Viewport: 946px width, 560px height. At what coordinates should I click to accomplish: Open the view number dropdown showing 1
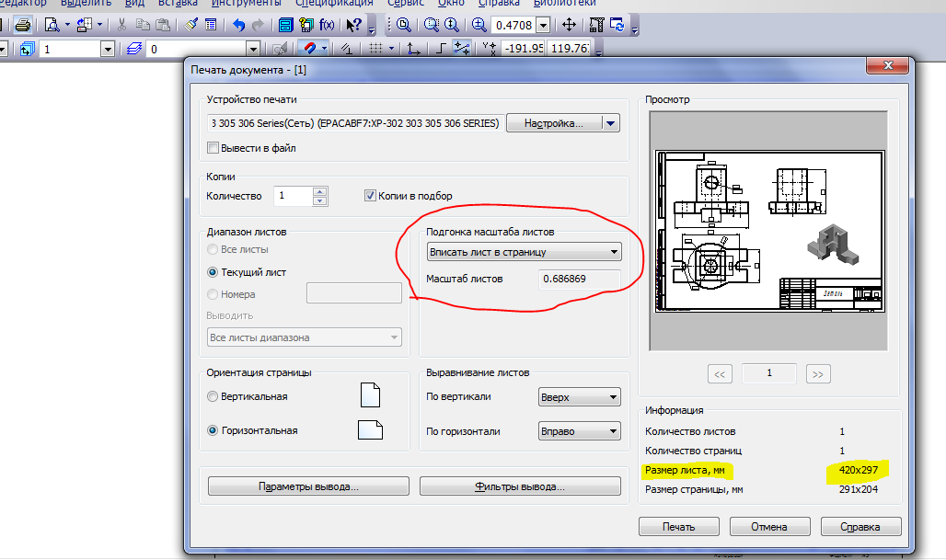(x=108, y=49)
